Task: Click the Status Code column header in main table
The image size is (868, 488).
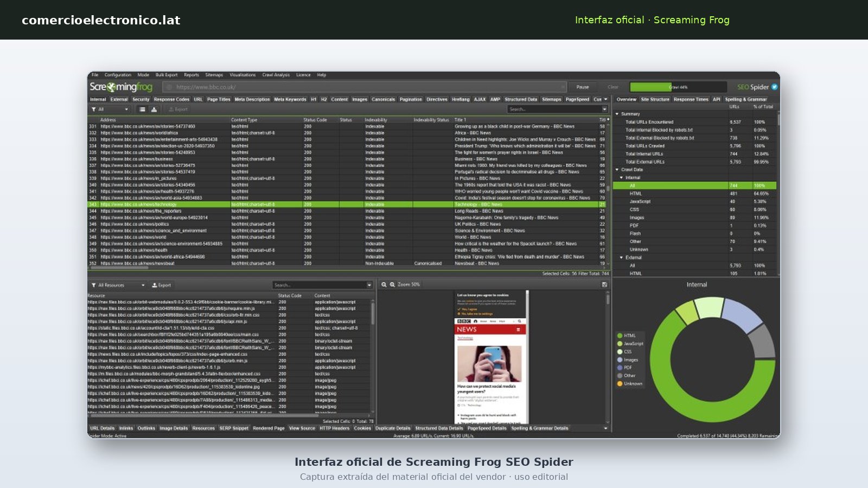Action: coord(315,120)
